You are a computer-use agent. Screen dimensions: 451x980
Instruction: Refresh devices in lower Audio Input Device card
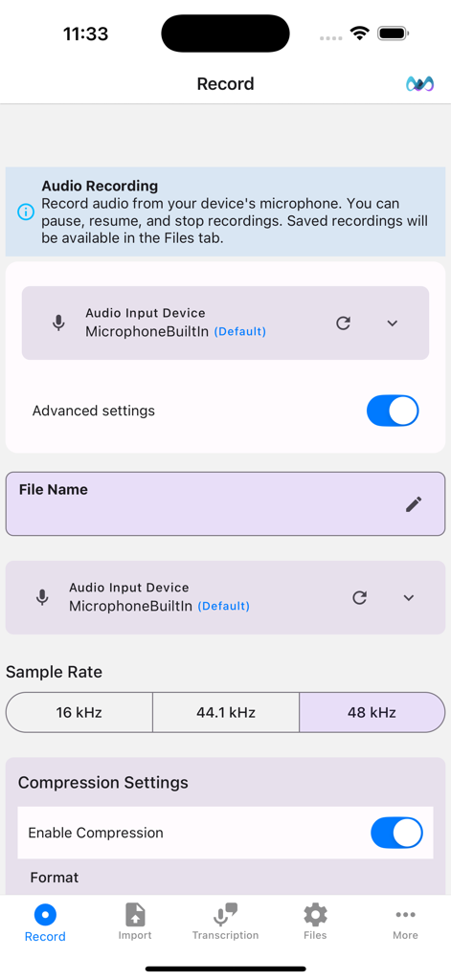[x=359, y=597]
